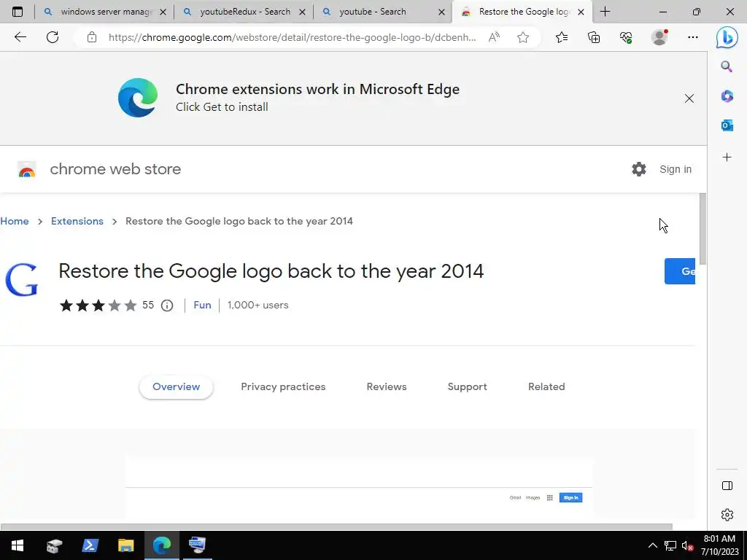Switch to youtube - Search tab
Screen dimensions: 747x560
pos(381,12)
